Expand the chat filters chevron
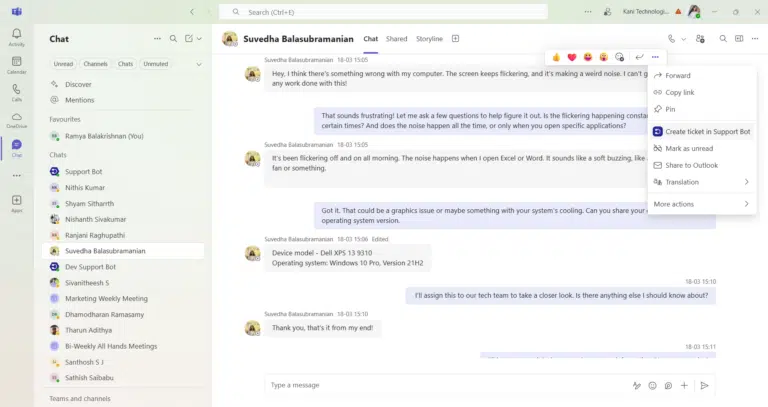The width and height of the screenshot is (768, 407). (x=198, y=64)
